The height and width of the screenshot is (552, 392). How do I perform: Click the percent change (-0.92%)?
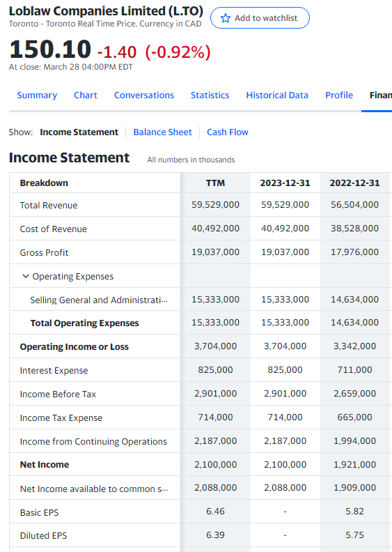(178, 52)
